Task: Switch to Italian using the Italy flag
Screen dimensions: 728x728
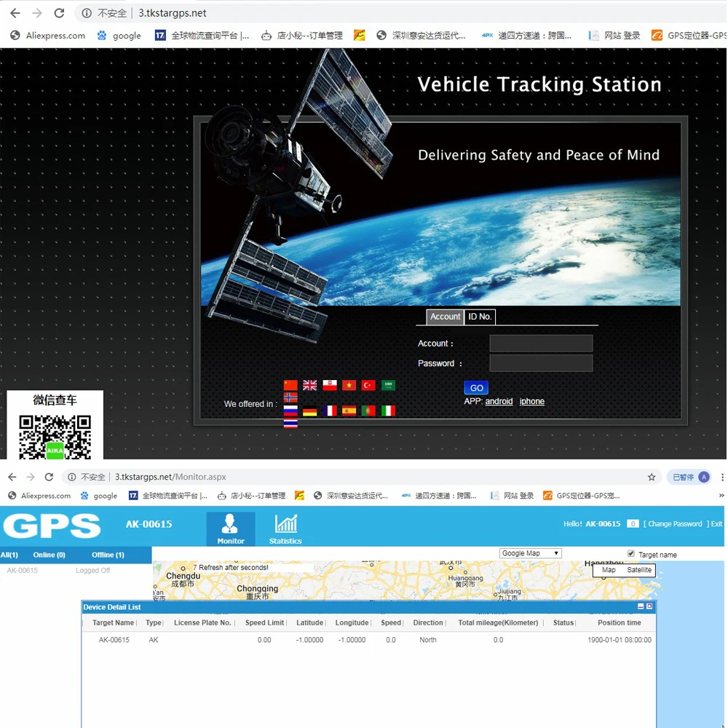Action: pos(388,411)
